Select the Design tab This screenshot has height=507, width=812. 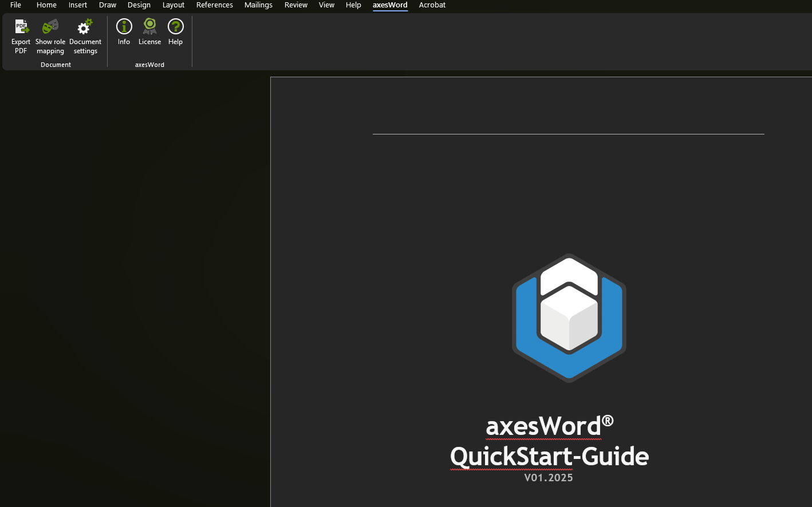(139, 5)
